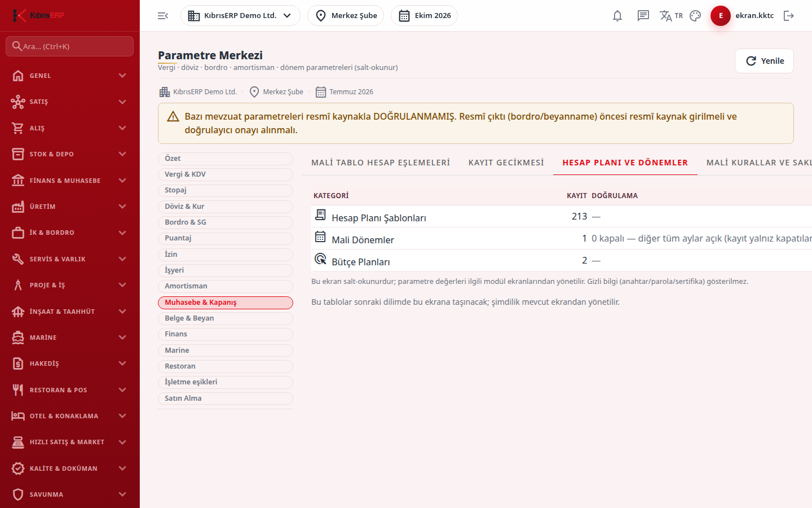Image resolution: width=812 pixels, height=508 pixels.
Task: Open notifications bell icon
Action: point(617,16)
